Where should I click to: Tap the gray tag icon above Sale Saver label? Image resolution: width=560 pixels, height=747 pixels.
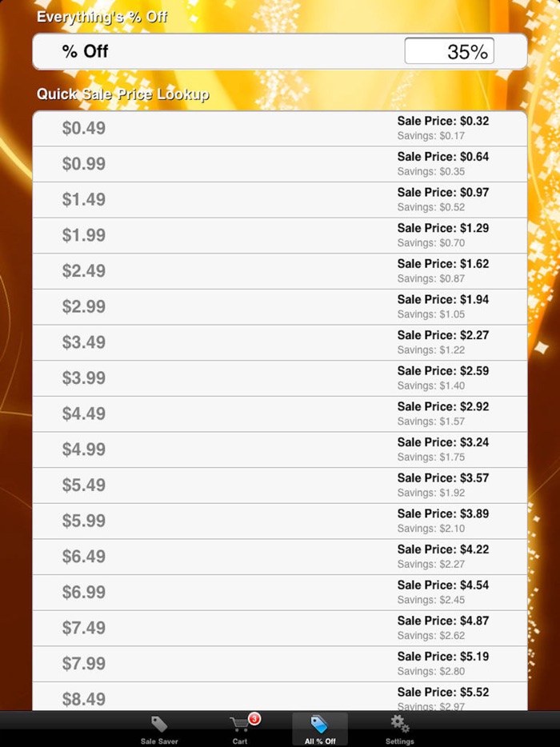(158, 723)
